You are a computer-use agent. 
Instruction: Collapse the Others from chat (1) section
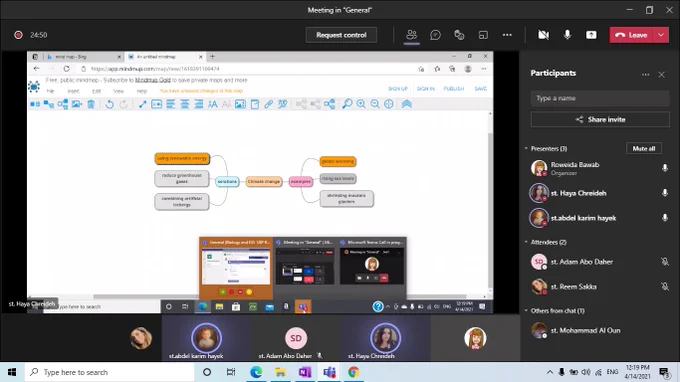click(526, 310)
